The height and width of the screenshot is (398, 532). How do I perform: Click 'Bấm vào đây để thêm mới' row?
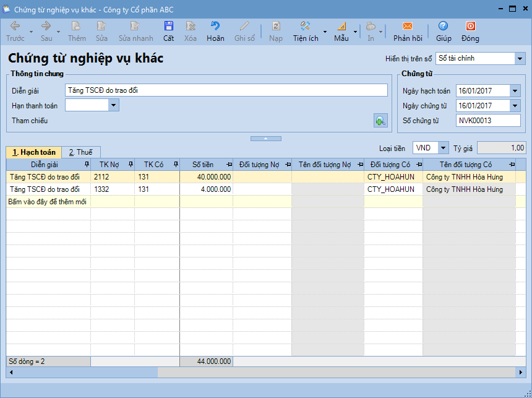tap(47, 202)
